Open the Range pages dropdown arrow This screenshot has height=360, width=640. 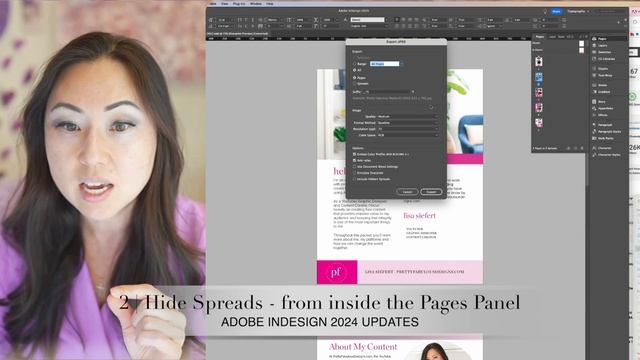tap(402, 64)
